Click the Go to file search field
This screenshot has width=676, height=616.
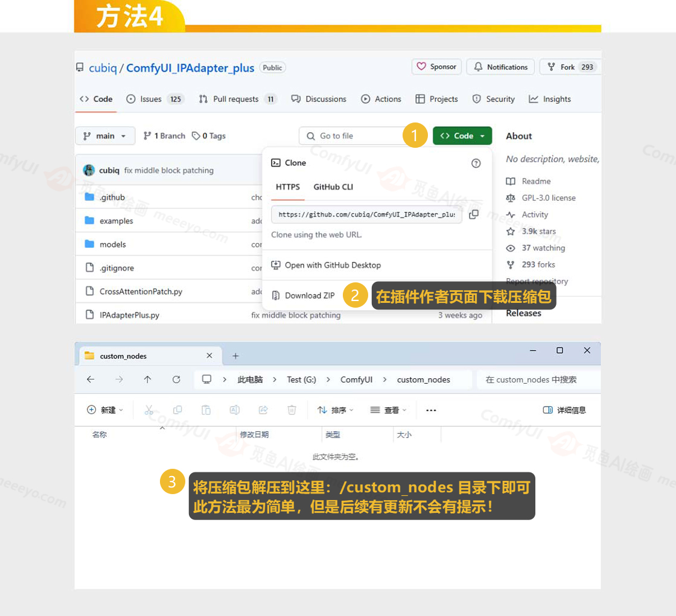coord(350,136)
